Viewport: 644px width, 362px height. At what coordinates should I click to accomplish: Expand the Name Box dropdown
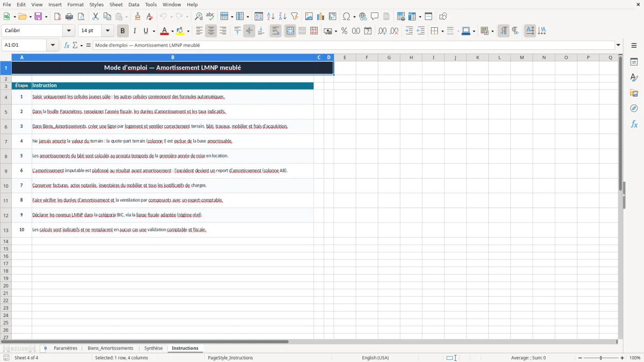click(x=53, y=46)
